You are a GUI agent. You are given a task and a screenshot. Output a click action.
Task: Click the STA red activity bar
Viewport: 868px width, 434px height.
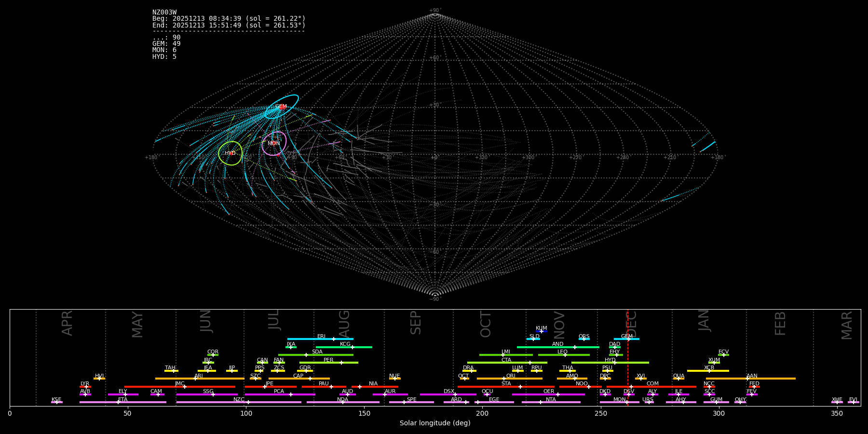pyautogui.click(x=506, y=387)
